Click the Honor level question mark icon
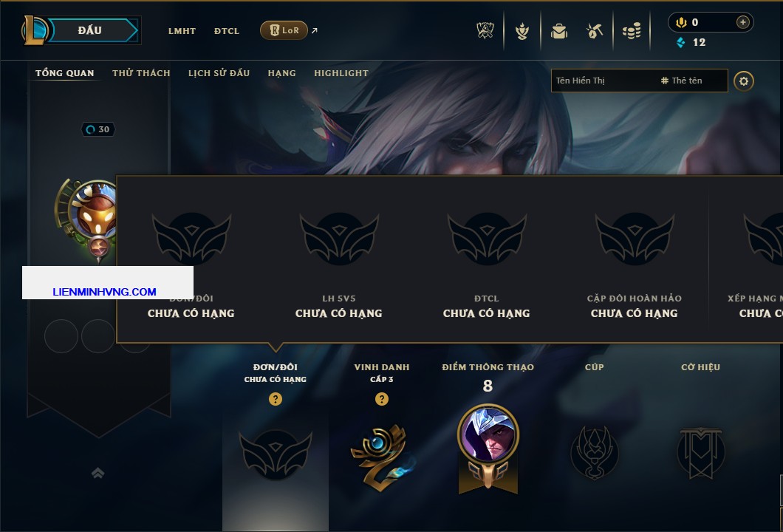The image size is (783, 532). (381, 398)
